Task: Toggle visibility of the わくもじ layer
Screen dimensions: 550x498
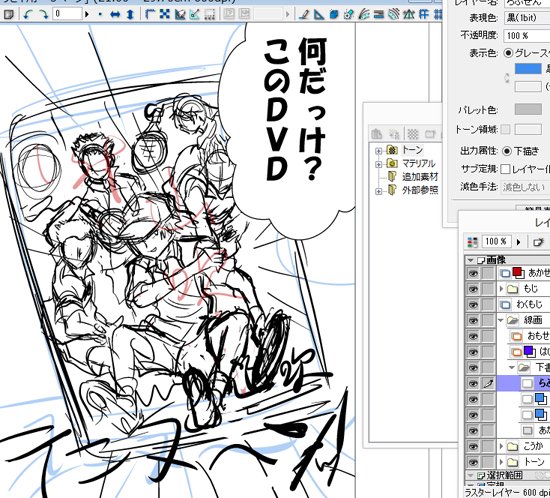Action: [473, 305]
